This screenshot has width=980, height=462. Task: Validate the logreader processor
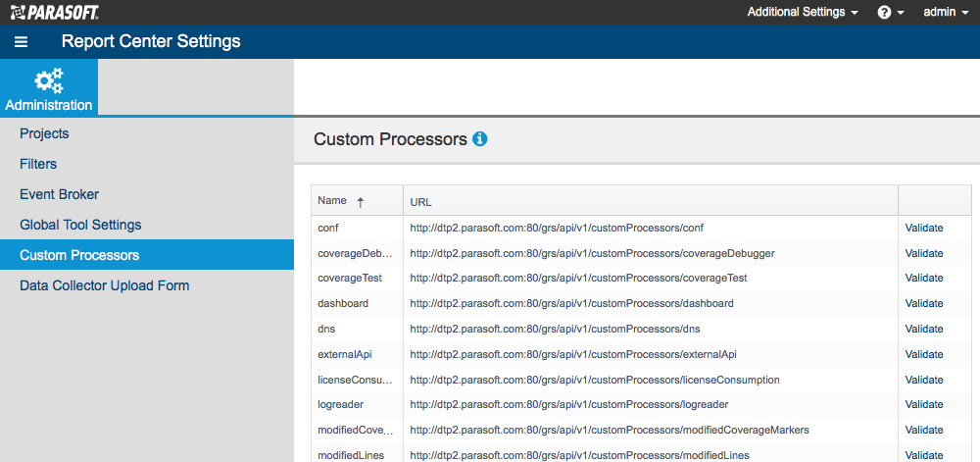tap(924, 404)
